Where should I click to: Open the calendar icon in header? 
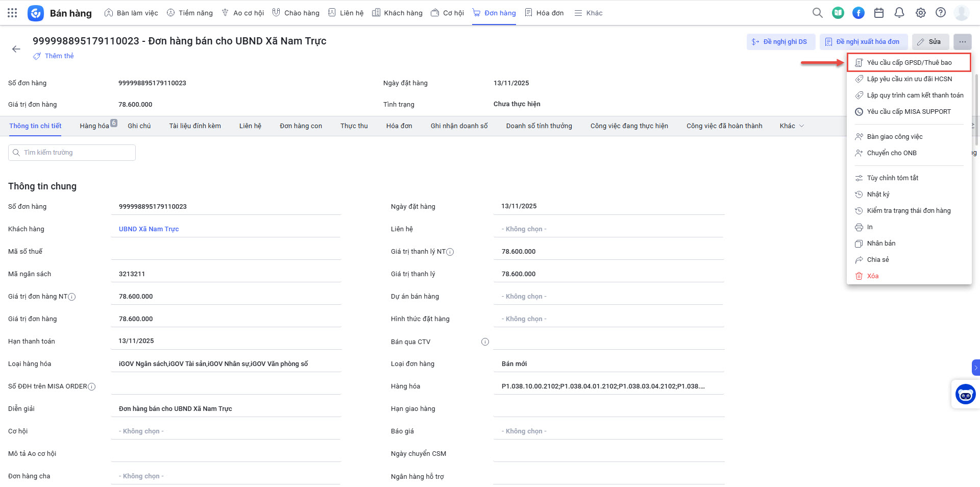tap(879, 13)
